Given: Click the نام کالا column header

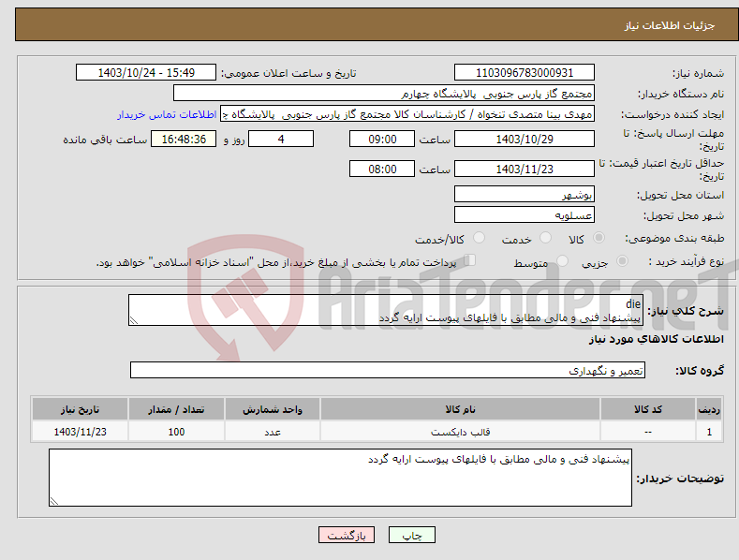Looking at the screenshot, I should [460, 409].
